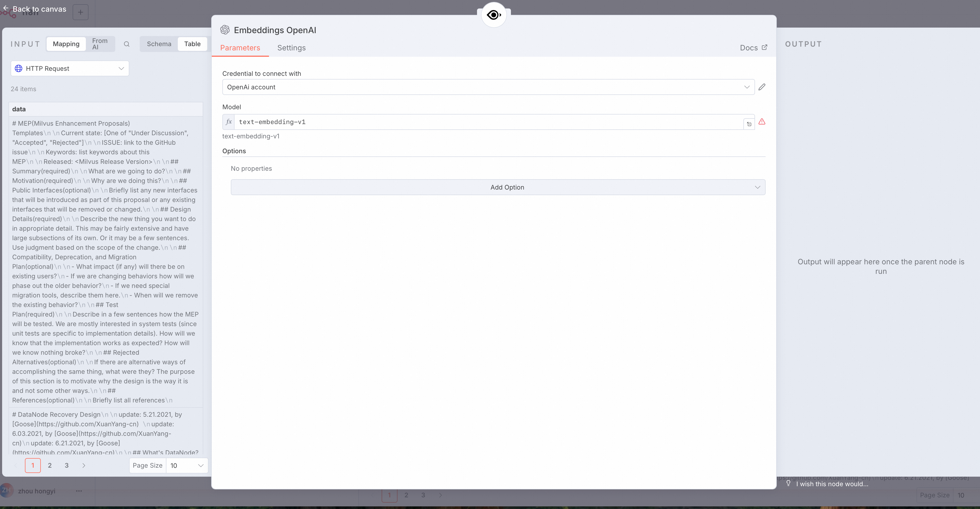Open the Settings tab
The height and width of the screenshot is (509, 980).
291,48
